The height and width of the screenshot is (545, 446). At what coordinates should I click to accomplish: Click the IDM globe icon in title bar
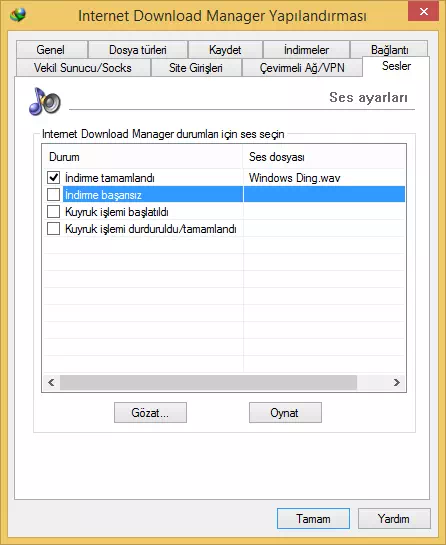coord(18,15)
